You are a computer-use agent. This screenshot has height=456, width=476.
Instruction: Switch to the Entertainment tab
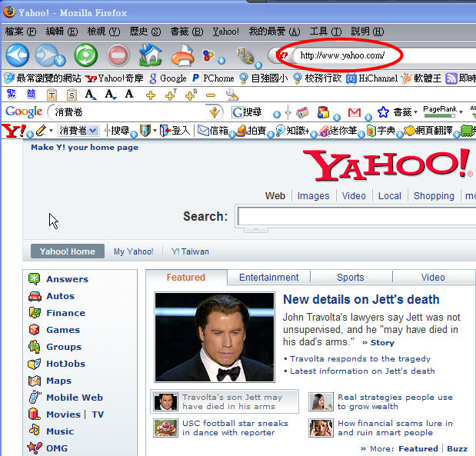pyautogui.click(x=268, y=278)
